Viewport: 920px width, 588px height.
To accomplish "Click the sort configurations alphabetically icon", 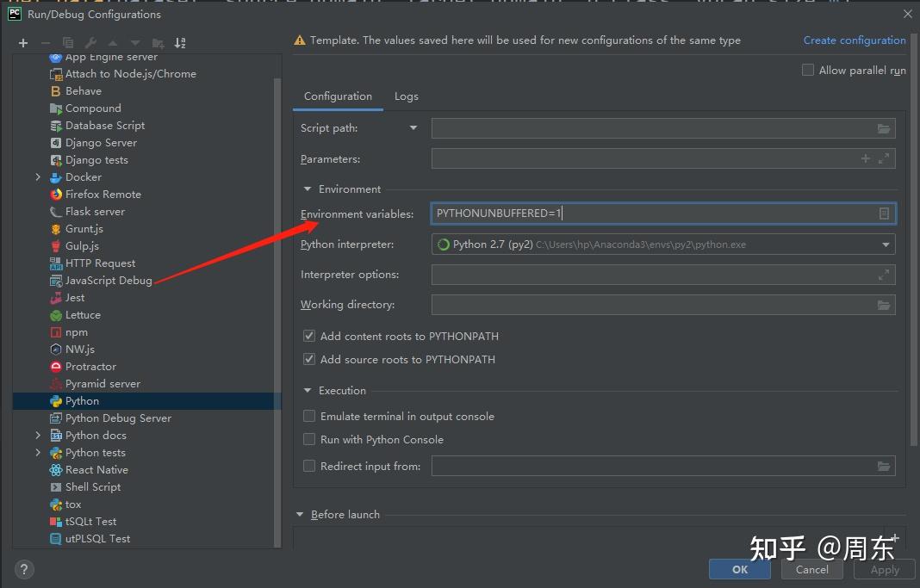I will point(180,42).
